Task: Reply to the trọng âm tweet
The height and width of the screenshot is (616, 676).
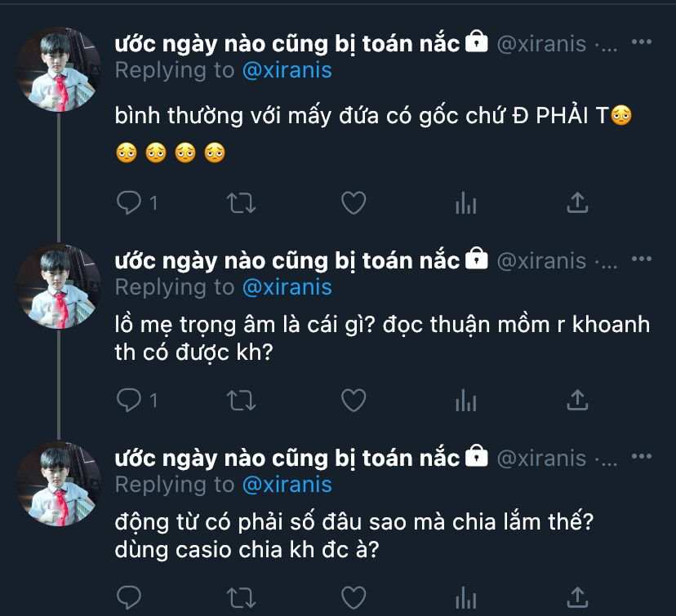Action: click(129, 400)
